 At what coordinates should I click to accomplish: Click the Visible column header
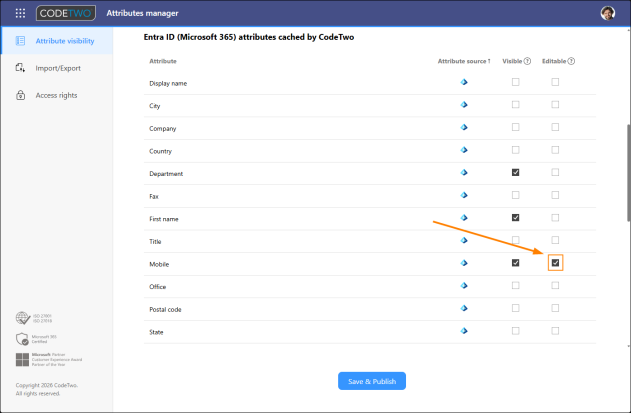coord(512,61)
